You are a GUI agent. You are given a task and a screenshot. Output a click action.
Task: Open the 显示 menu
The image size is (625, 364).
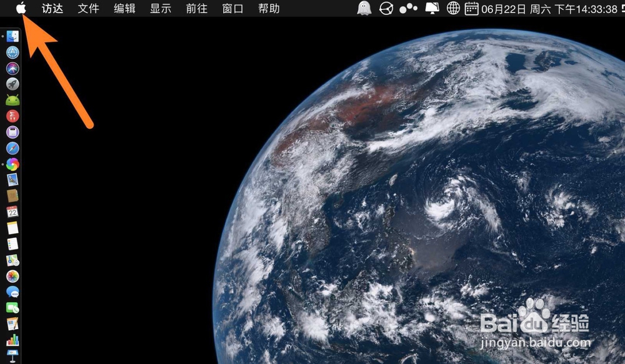(161, 8)
